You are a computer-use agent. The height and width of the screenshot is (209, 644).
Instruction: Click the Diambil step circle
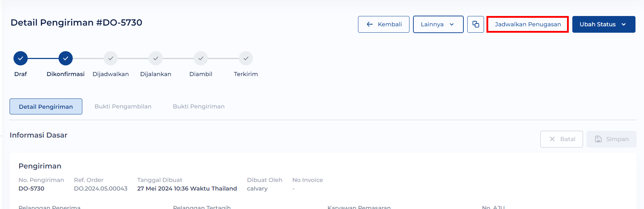pyautogui.click(x=201, y=58)
